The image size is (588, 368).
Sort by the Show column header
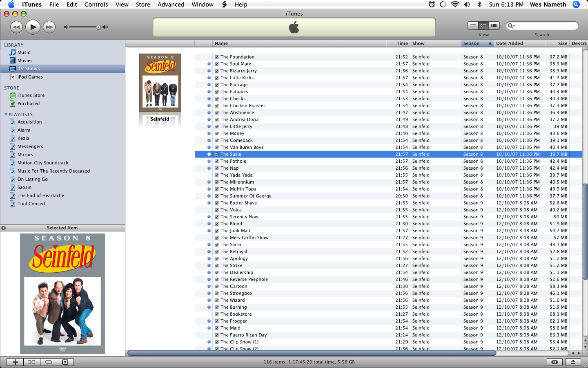coord(436,43)
